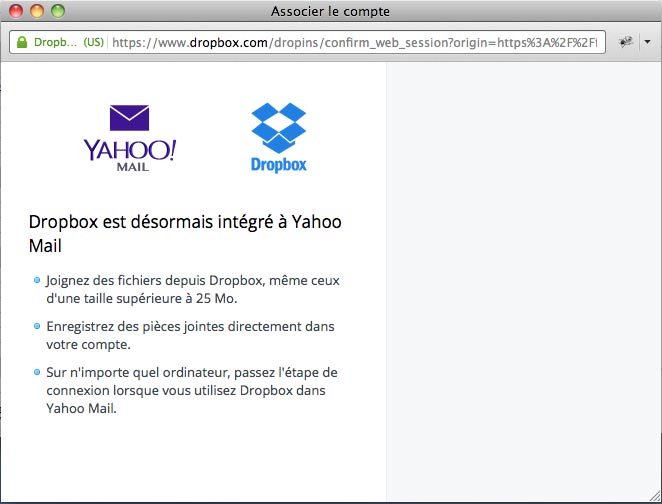The height and width of the screenshot is (504, 662).
Task: Open the dropdown arrow next to extension icon
Action: point(646,43)
